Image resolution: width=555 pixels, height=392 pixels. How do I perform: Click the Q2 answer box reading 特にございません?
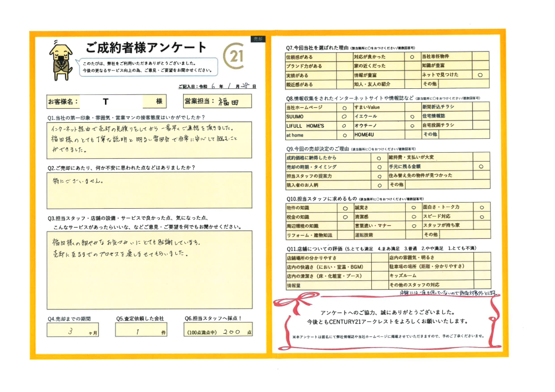click(x=149, y=190)
